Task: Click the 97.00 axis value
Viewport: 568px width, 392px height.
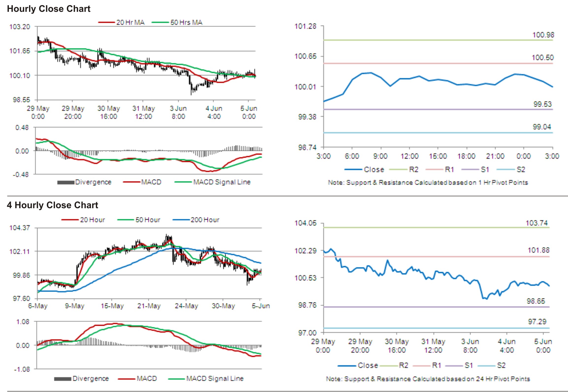Action: pyautogui.click(x=307, y=333)
